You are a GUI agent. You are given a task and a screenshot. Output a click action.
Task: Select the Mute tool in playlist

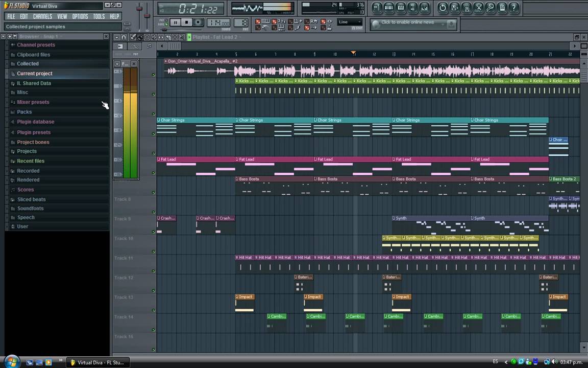pos(154,37)
